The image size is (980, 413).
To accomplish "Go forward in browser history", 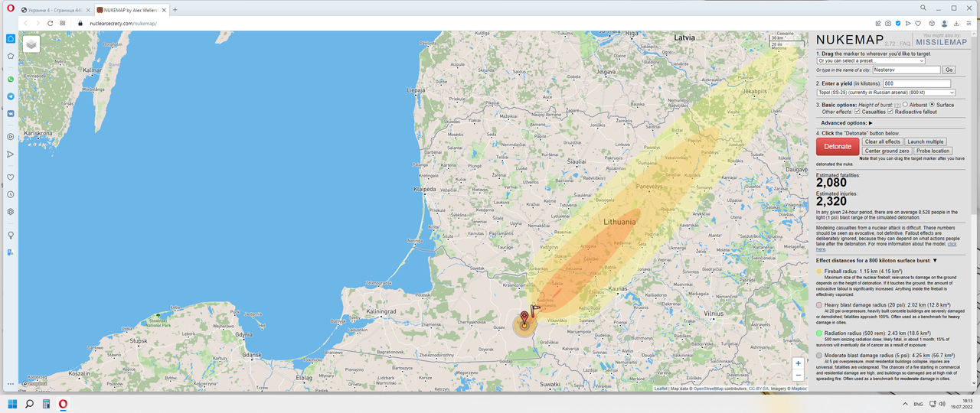I will click(x=38, y=23).
